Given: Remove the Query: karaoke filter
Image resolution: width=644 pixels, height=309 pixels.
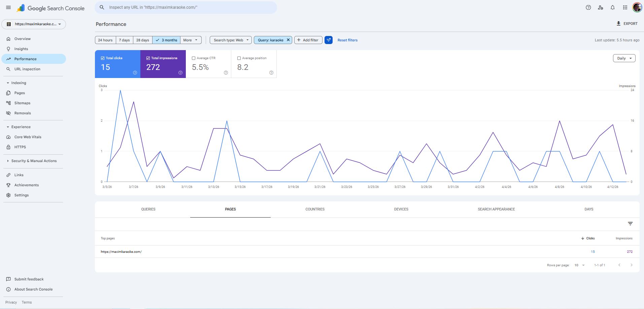Looking at the screenshot, I should [x=288, y=40].
